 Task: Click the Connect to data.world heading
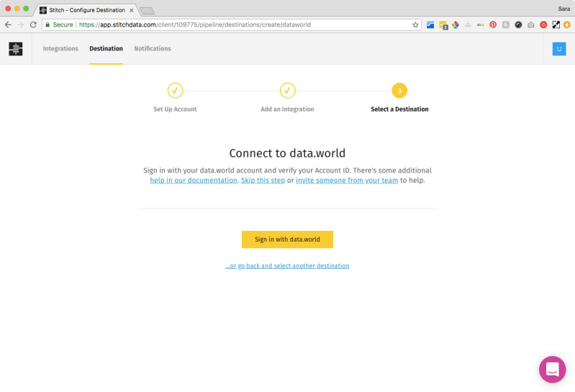[287, 153]
